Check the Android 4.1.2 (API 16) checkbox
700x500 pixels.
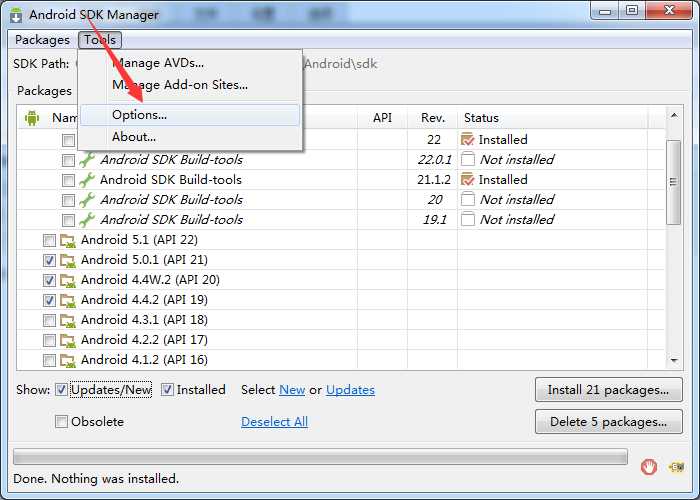[x=49, y=361]
